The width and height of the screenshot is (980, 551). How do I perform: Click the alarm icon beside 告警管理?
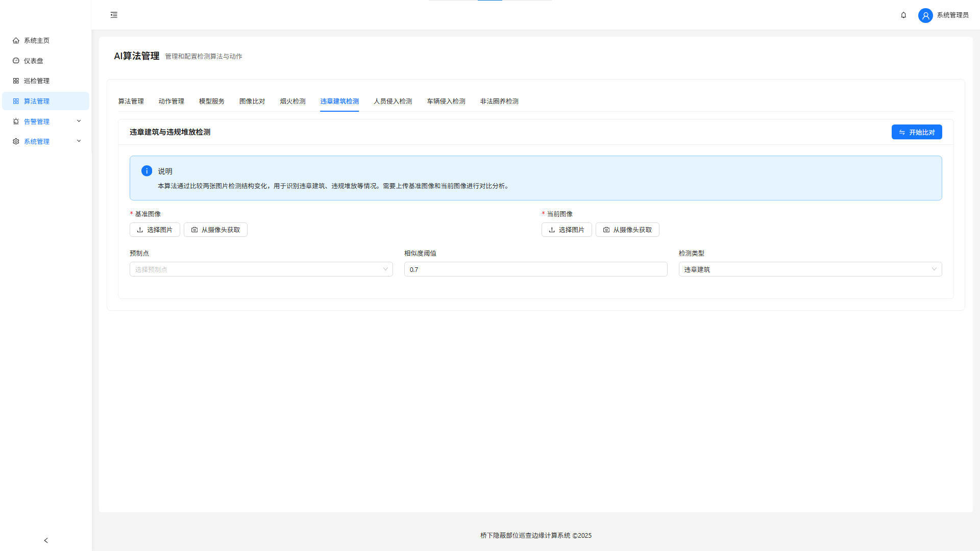[16, 121]
